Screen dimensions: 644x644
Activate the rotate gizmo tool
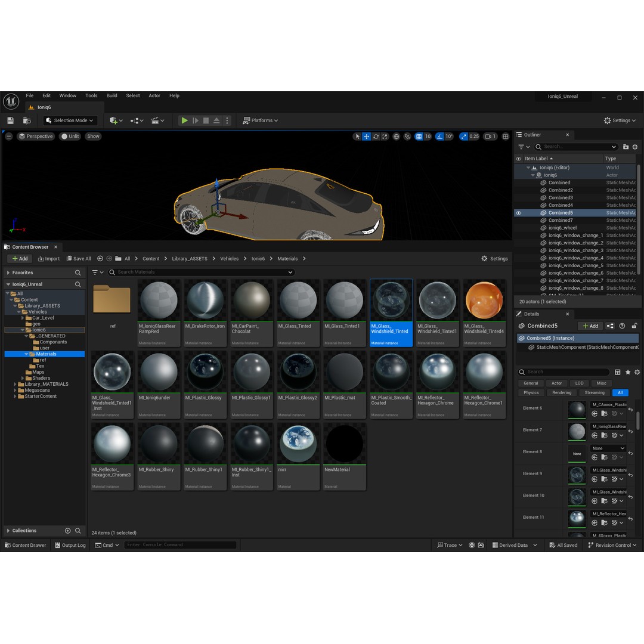pos(376,137)
